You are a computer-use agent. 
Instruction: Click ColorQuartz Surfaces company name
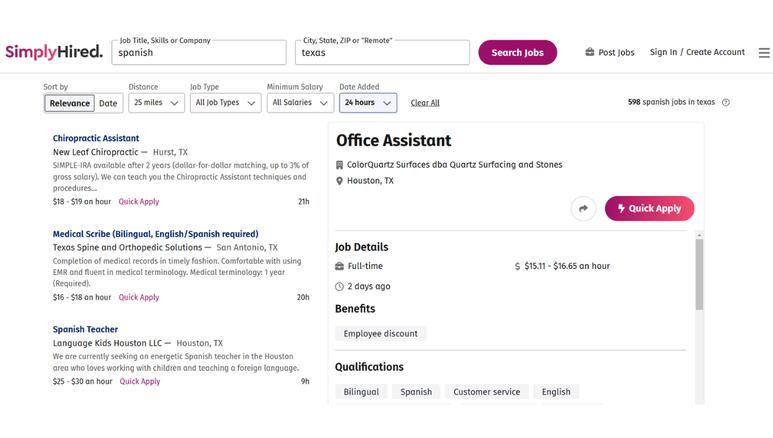455,165
